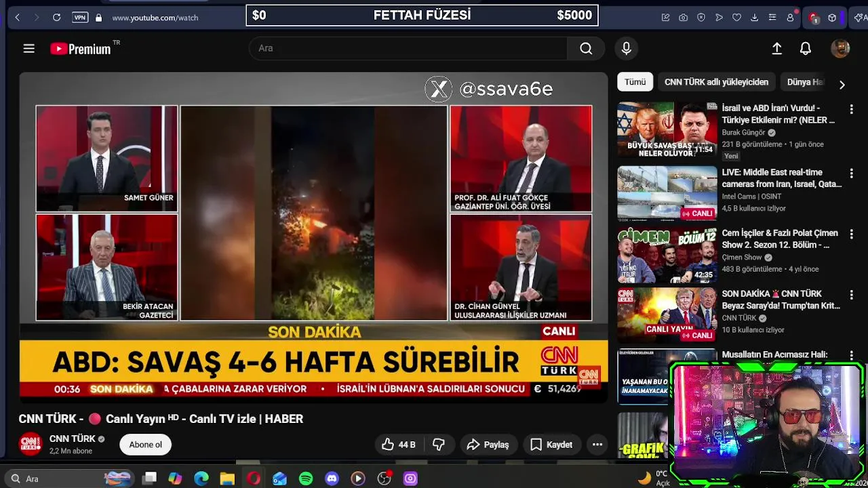
Task: Open Middle East real-time cameras thumbnail
Action: tap(667, 194)
